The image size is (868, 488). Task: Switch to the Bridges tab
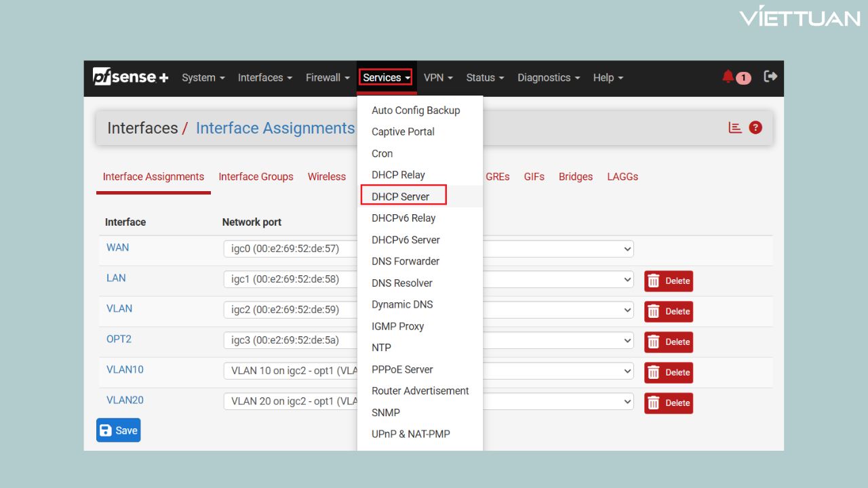[x=575, y=177]
